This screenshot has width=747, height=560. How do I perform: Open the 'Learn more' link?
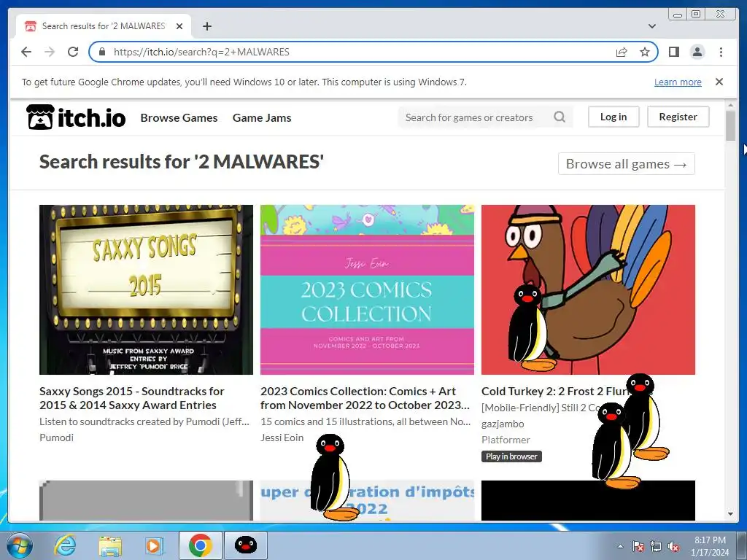678,82
